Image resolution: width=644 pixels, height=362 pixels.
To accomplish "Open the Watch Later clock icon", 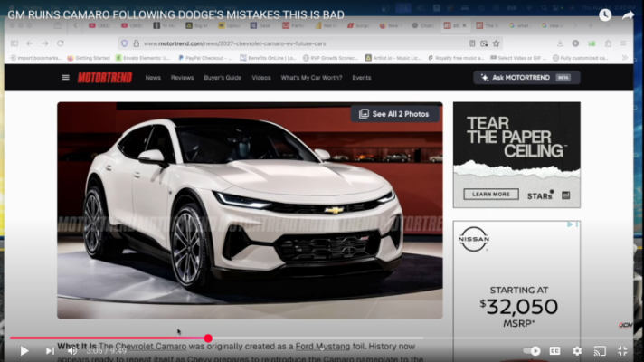I will 602,14.
